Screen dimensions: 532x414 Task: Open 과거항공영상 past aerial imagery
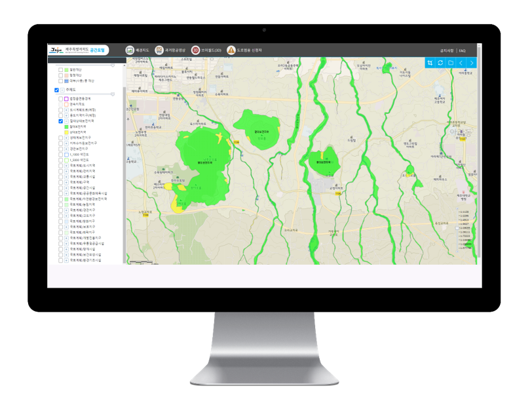(x=159, y=50)
